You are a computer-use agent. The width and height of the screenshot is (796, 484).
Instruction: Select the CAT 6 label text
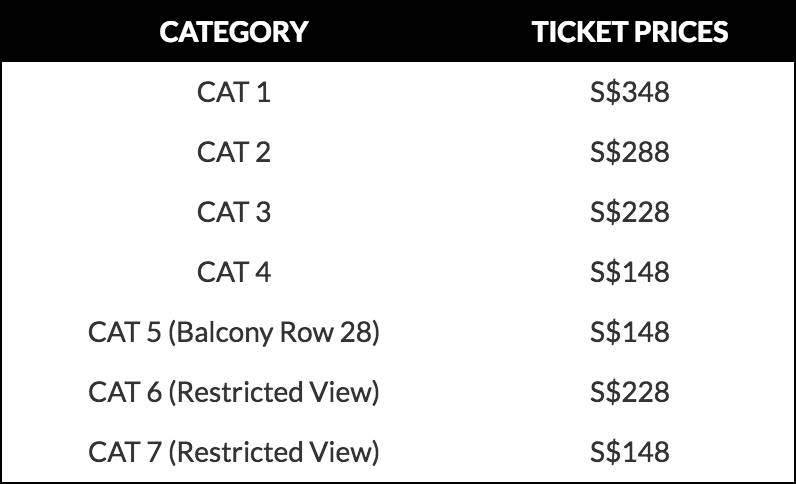(125, 392)
